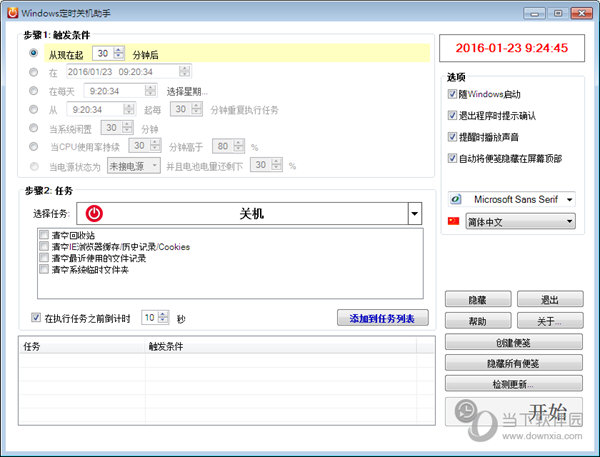
Task: Click the CPU percent 80 spinner
Action: pos(239,146)
